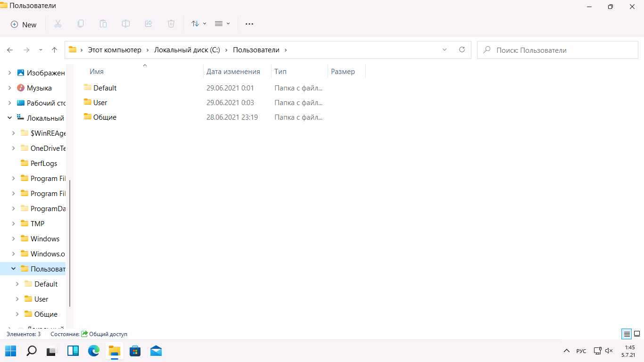Select Музыка in navigation pane
644x362 pixels.
[x=39, y=88]
